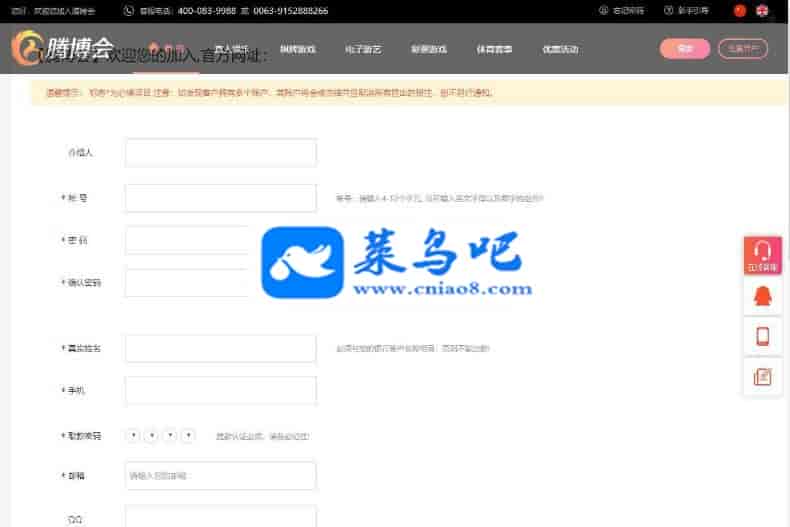Click the hint text beside the withdrawal password dropdowns
This screenshot has width=790, height=527.
tap(262, 436)
